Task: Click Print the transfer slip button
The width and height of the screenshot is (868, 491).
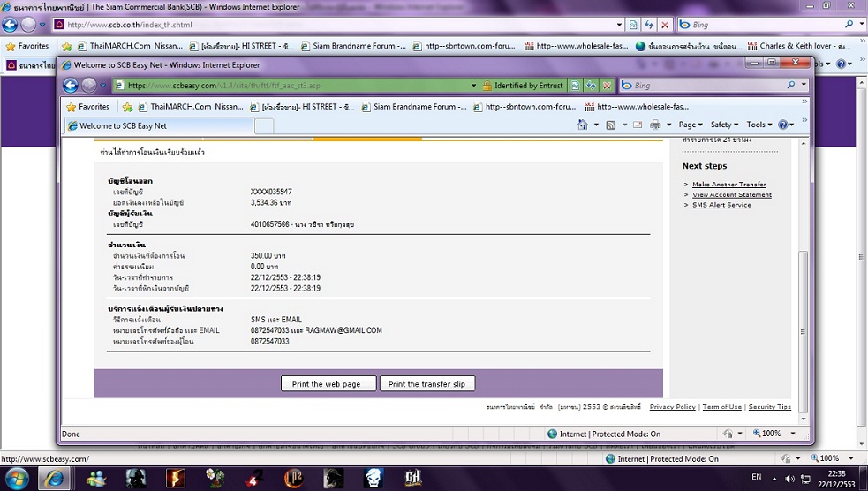Action: 426,383
